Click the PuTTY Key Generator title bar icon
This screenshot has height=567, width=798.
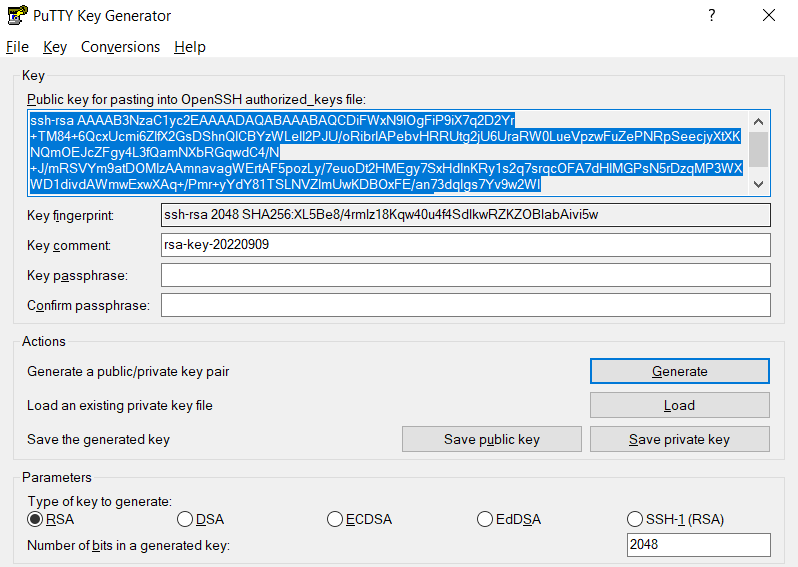17,15
